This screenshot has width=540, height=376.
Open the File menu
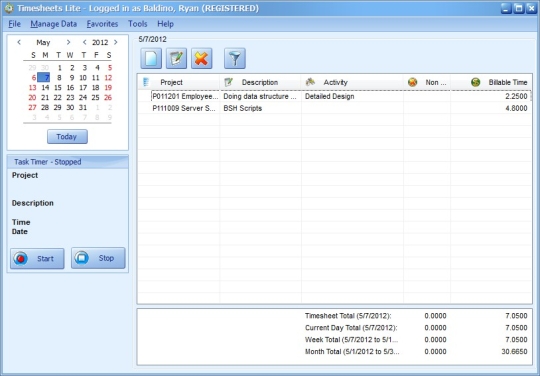[x=14, y=24]
